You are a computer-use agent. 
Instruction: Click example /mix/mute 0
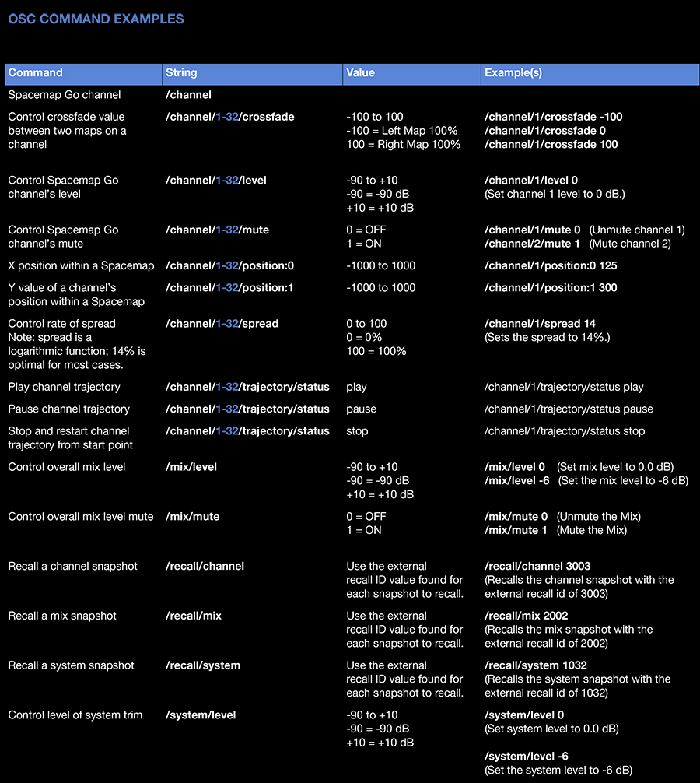pos(516,516)
